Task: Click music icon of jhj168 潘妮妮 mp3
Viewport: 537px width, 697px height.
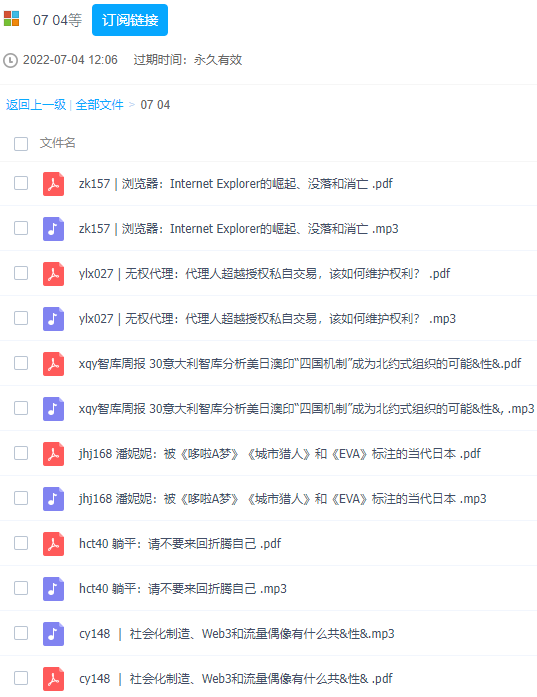Action: point(53,498)
